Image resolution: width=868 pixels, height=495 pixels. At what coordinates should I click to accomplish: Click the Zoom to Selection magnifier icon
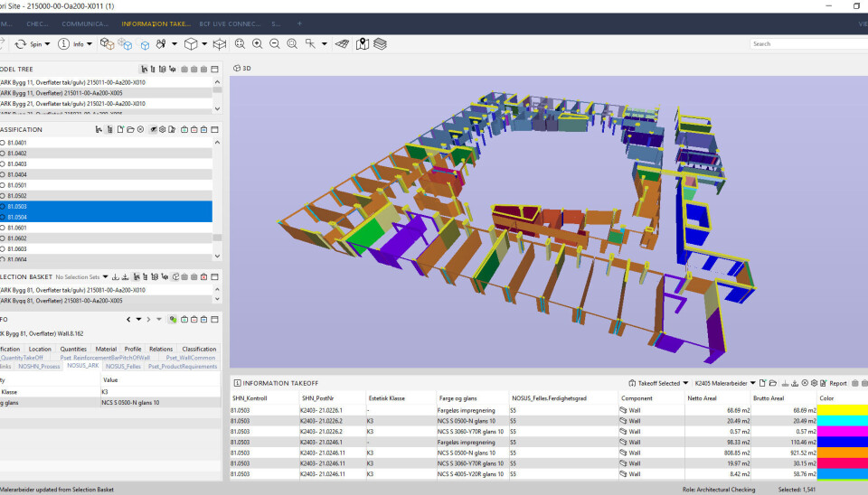[x=292, y=43]
